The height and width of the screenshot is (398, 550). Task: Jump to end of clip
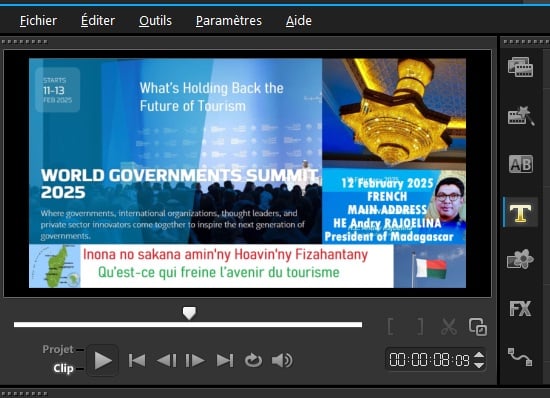pyautogui.click(x=225, y=360)
